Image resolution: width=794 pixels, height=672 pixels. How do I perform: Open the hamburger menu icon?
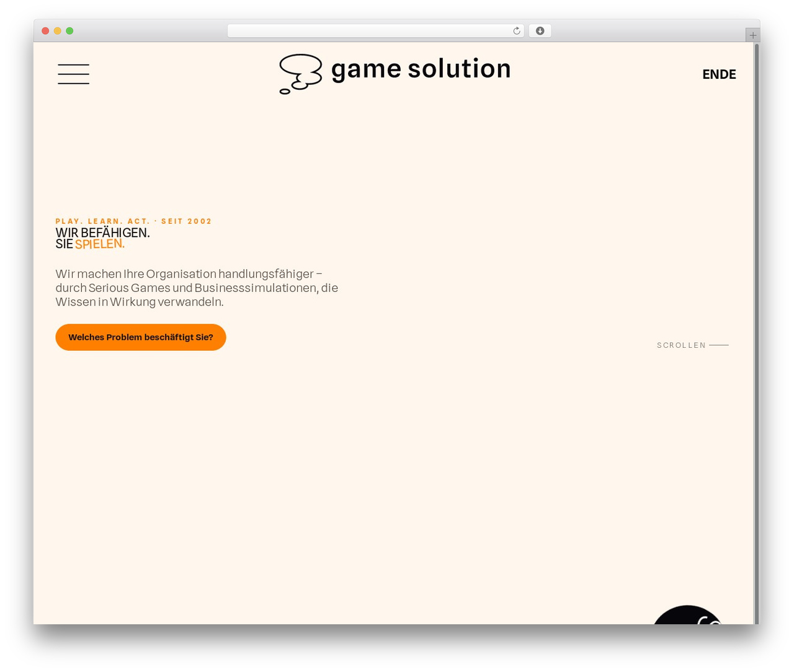73,74
